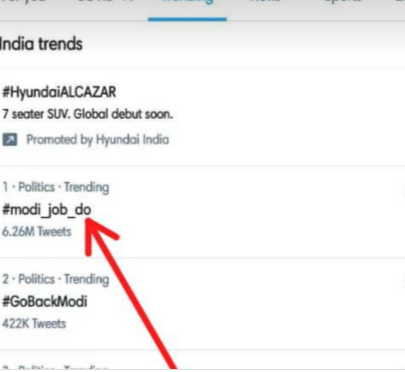Click the 422K Tweets count
405x372 pixels.
coord(34,324)
